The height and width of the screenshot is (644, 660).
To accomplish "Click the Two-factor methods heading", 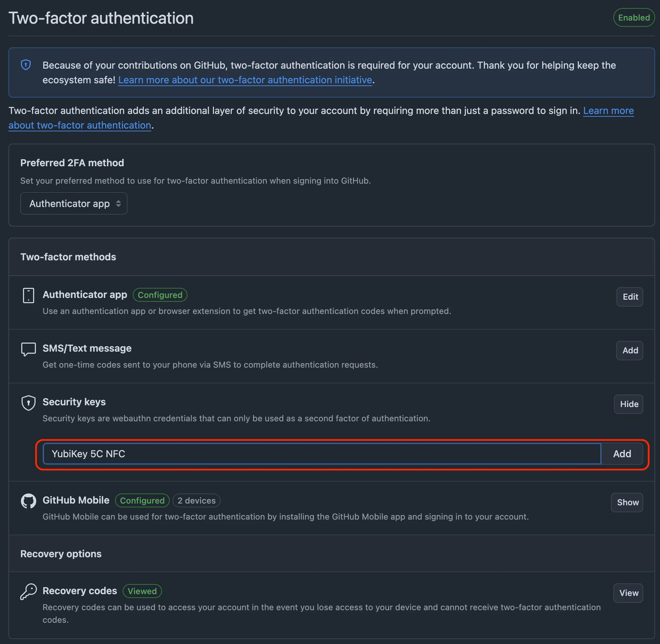I will point(68,257).
